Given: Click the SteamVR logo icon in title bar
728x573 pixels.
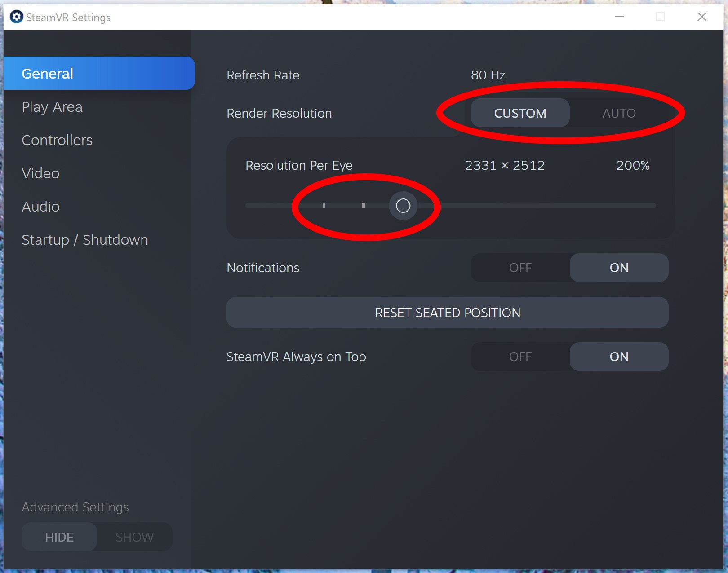Looking at the screenshot, I should (x=17, y=17).
